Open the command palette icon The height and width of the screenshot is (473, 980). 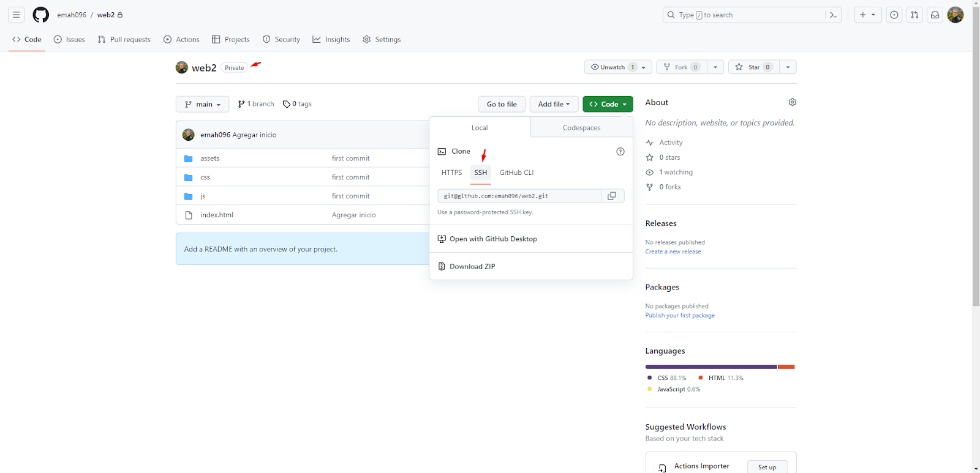click(x=833, y=15)
